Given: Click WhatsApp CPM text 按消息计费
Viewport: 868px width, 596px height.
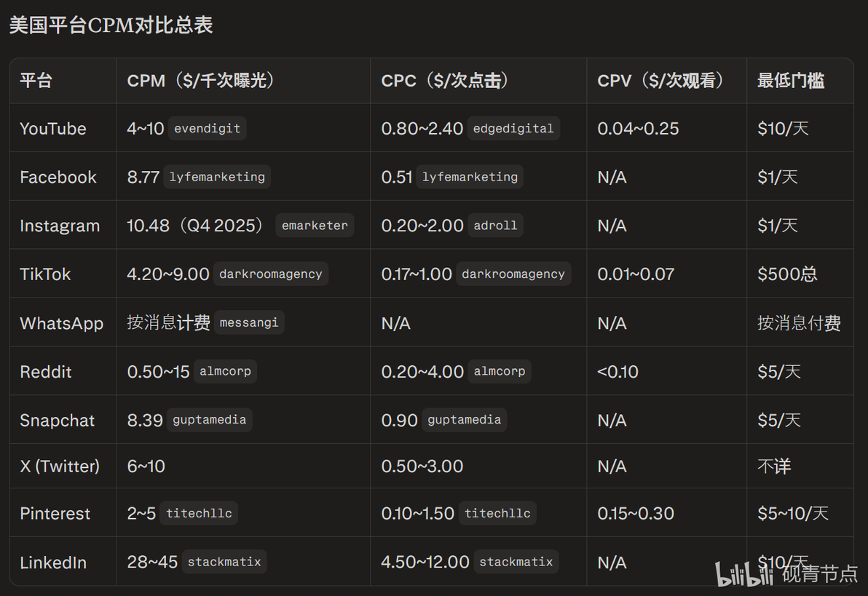Looking at the screenshot, I should (168, 322).
